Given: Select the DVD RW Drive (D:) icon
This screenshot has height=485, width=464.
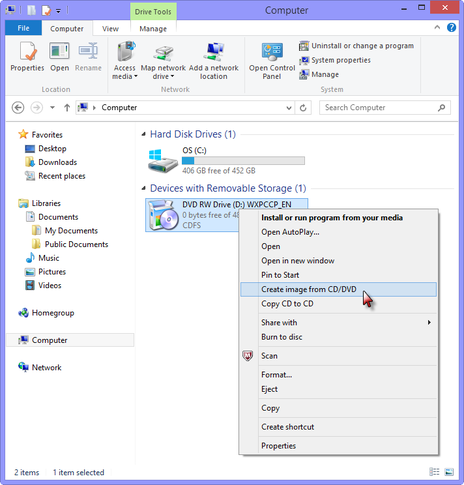Looking at the screenshot, I should 163,215.
